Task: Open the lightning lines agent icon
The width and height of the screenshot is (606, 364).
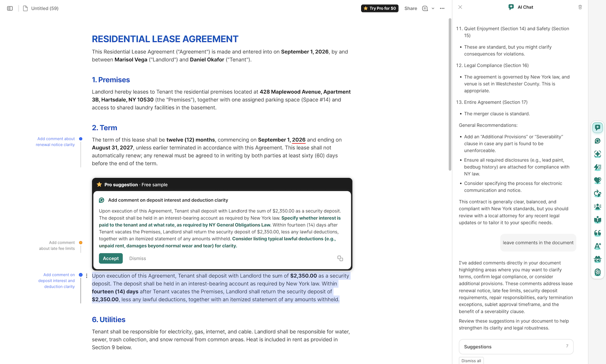Action: coord(598,167)
